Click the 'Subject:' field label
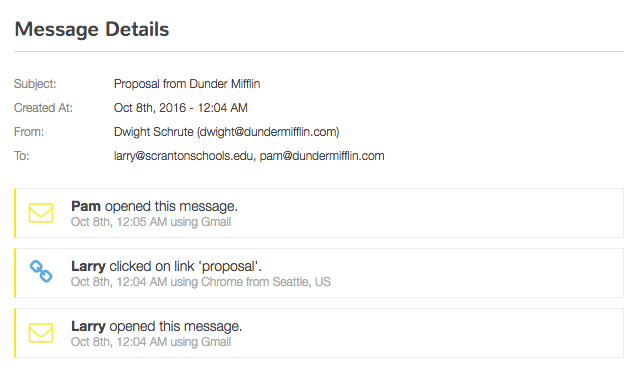Image resolution: width=639 pixels, height=374 pixels. pyautogui.click(x=35, y=84)
